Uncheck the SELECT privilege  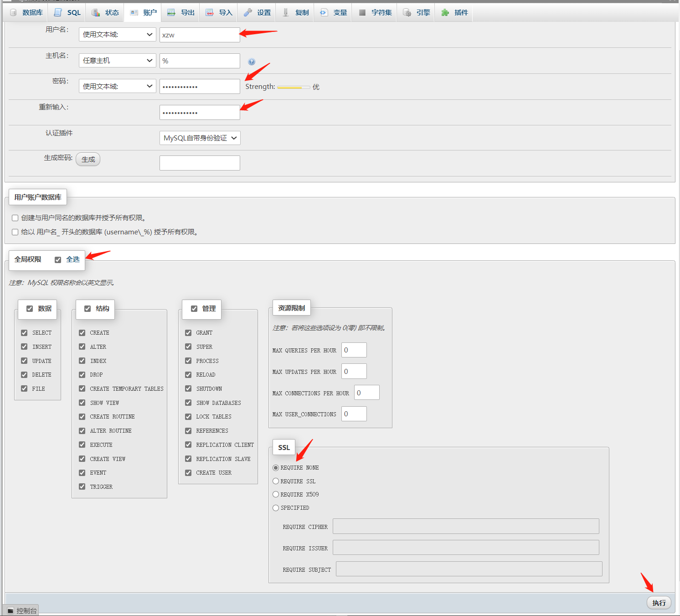24,333
